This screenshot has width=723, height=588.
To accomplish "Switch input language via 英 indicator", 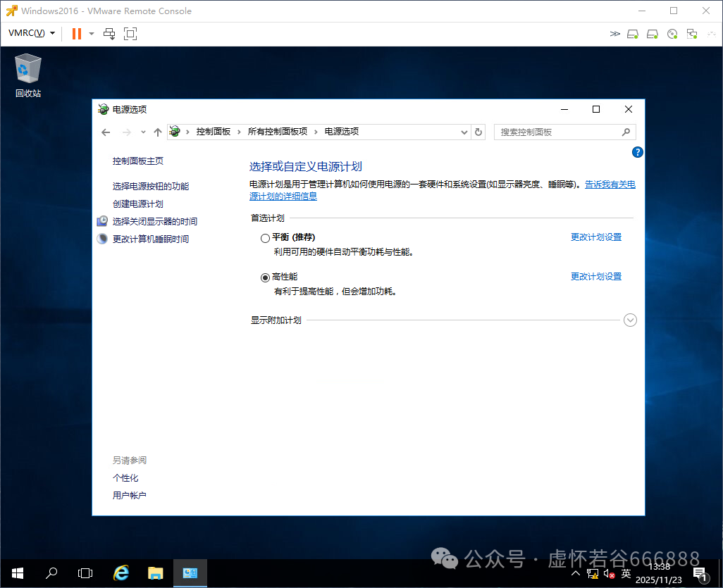I will click(626, 574).
